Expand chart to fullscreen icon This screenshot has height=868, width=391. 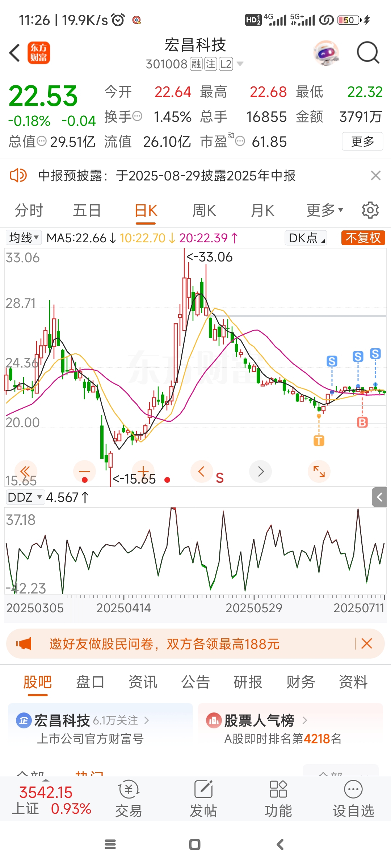(319, 471)
